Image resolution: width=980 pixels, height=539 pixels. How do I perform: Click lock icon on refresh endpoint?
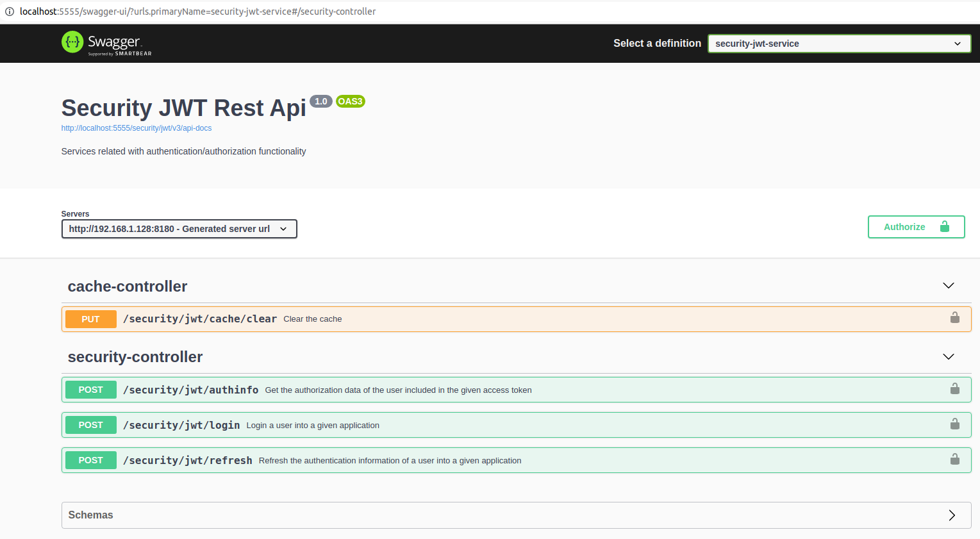point(954,460)
